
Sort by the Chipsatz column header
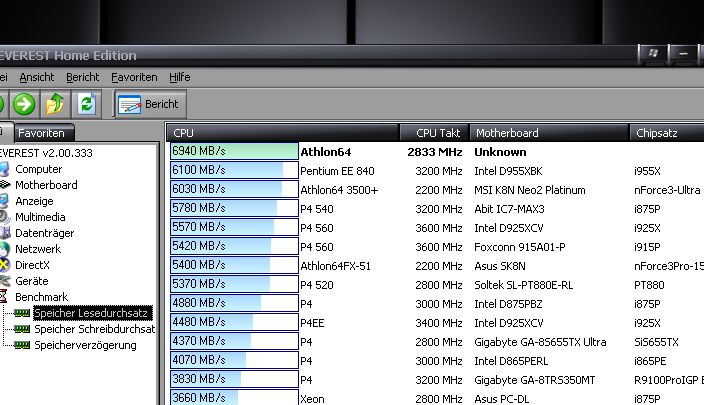tap(667, 133)
